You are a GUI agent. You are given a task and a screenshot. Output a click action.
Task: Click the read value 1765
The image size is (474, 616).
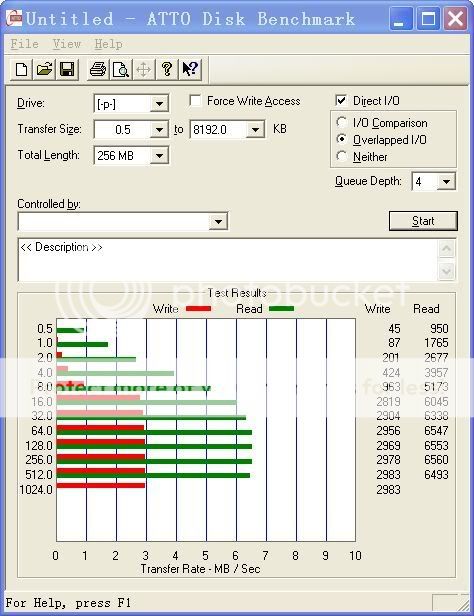click(436, 343)
